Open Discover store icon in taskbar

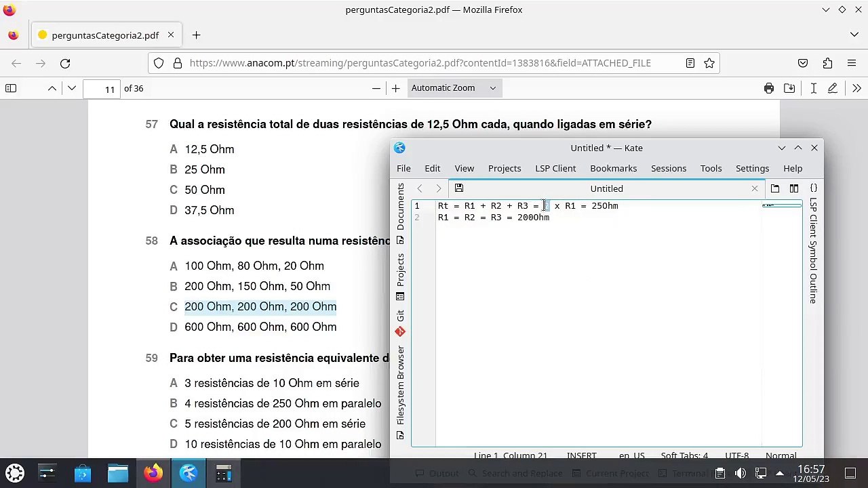(83, 473)
